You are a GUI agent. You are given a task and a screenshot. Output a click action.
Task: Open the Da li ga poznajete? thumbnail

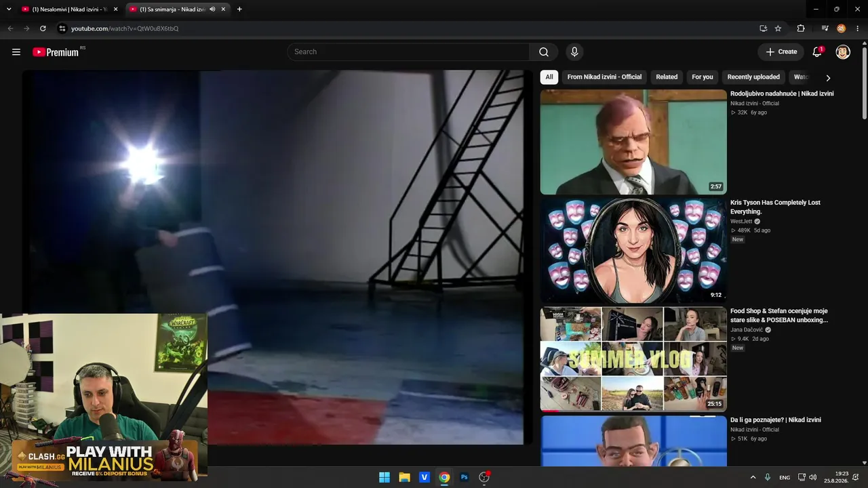coord(633,441)
